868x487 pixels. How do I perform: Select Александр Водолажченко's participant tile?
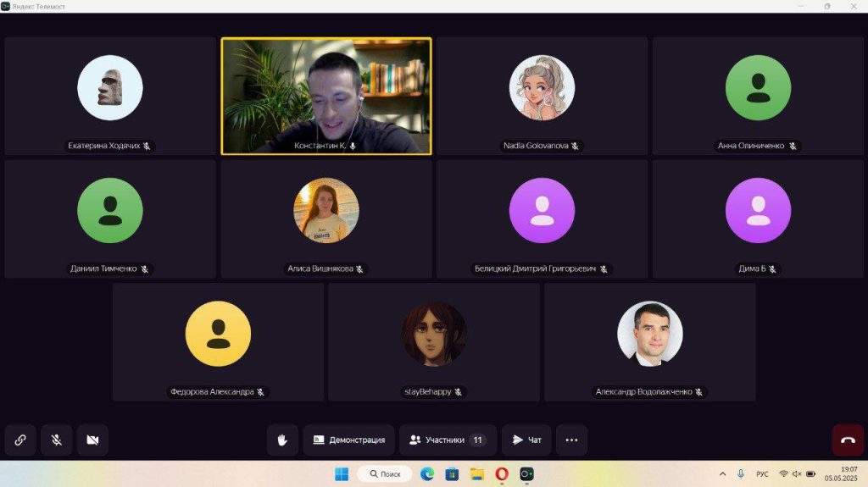650,341
